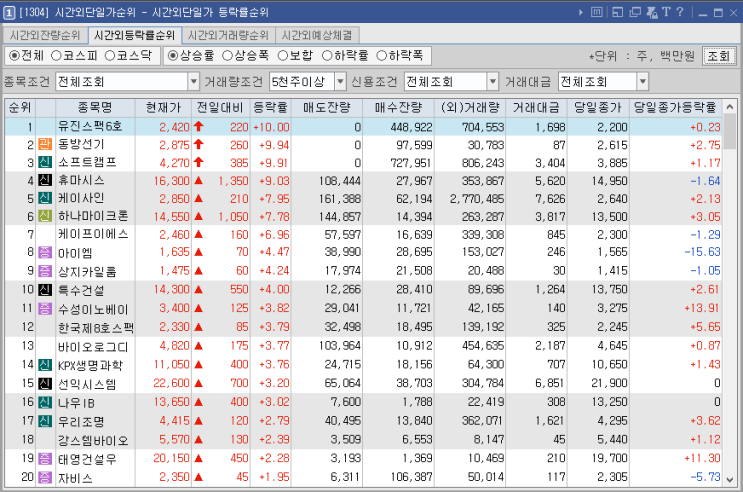
Task: Sort by the 등락률 column header
Action: [271, 108]
